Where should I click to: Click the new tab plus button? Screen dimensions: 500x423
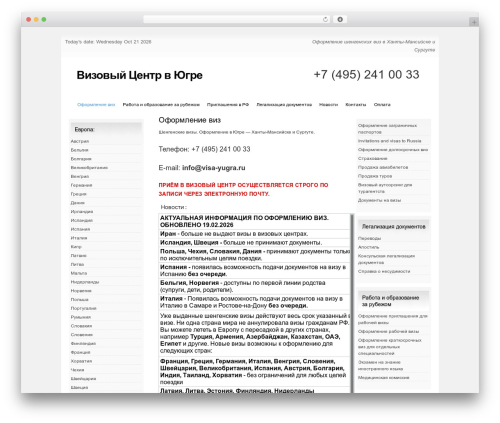coord(474,22)
